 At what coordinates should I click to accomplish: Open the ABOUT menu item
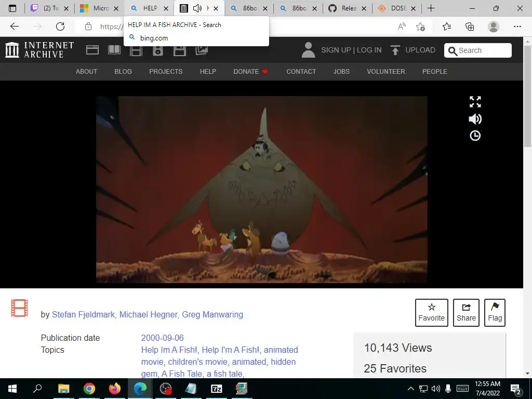point(86,72)
